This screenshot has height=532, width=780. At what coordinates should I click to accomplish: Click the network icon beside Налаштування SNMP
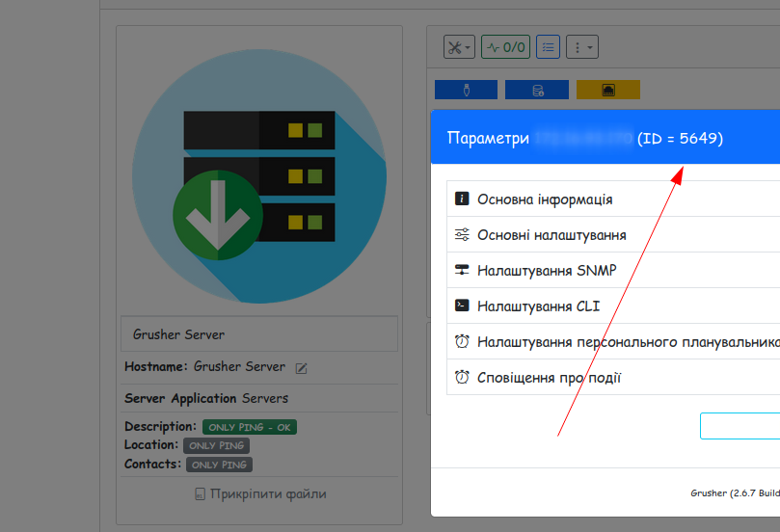pyautogui.click(x=462, y=270)
